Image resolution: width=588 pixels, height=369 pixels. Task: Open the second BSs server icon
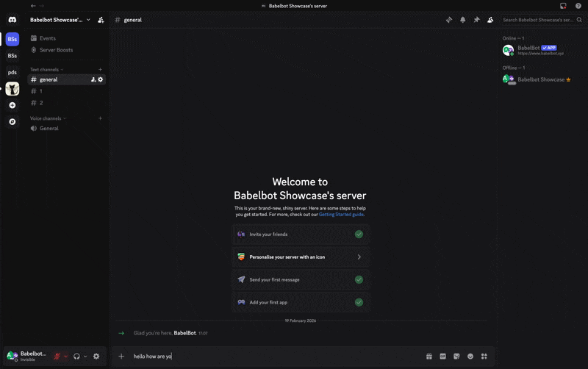click(12, 56)
